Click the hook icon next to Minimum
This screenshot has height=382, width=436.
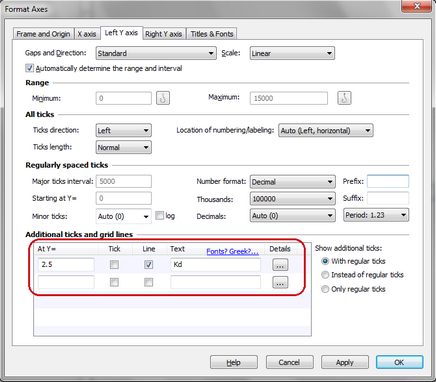(163, 98)
